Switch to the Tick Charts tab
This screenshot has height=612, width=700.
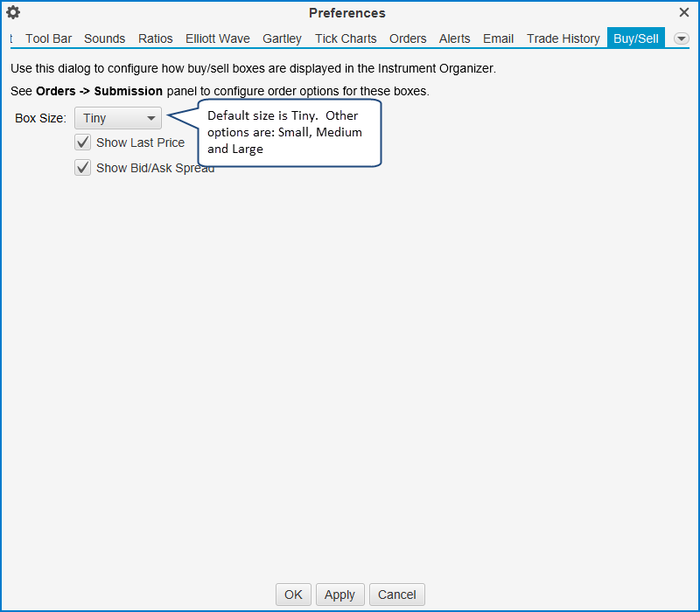(x=346, y=38)
